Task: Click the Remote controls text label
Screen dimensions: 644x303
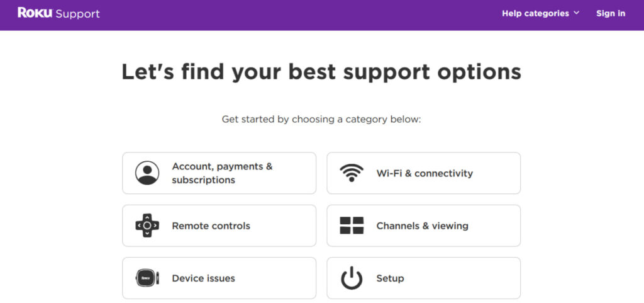Action: pos(211,226)
